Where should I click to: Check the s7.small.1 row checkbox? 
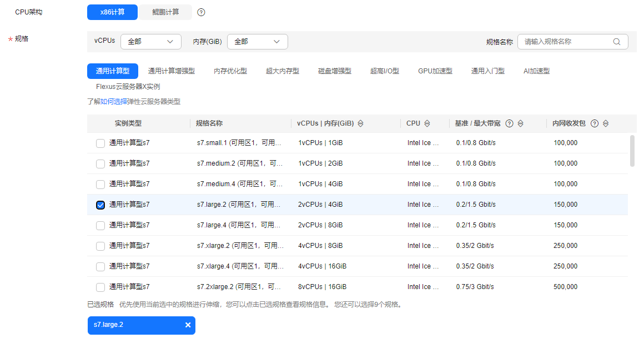(100, 143)
